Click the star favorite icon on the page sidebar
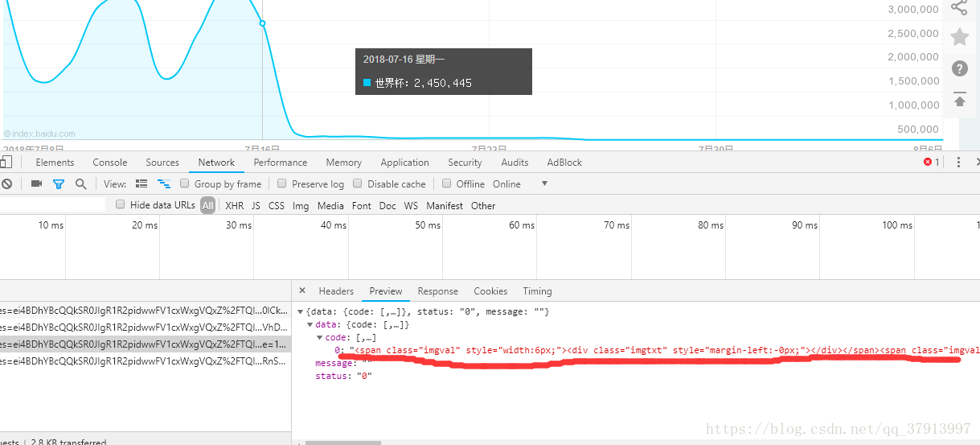Screen dimensions: 980x445 pos(959,36)
